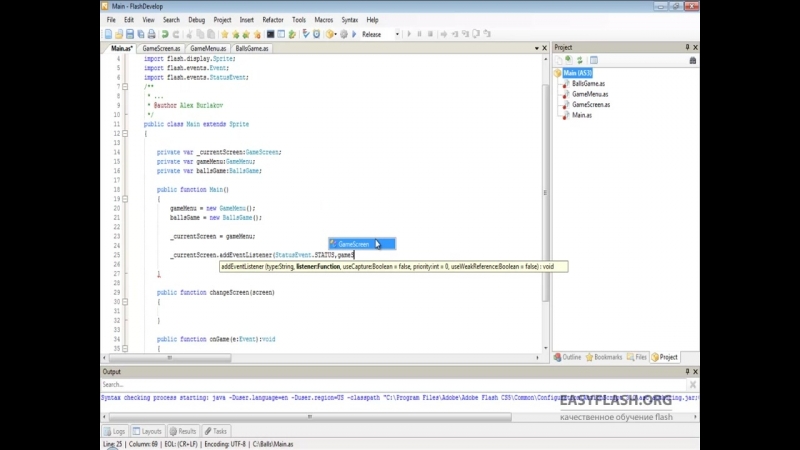This screenshot has width=800, height=450.
Task: Click the Output panel search field
Action: (393, 385)
